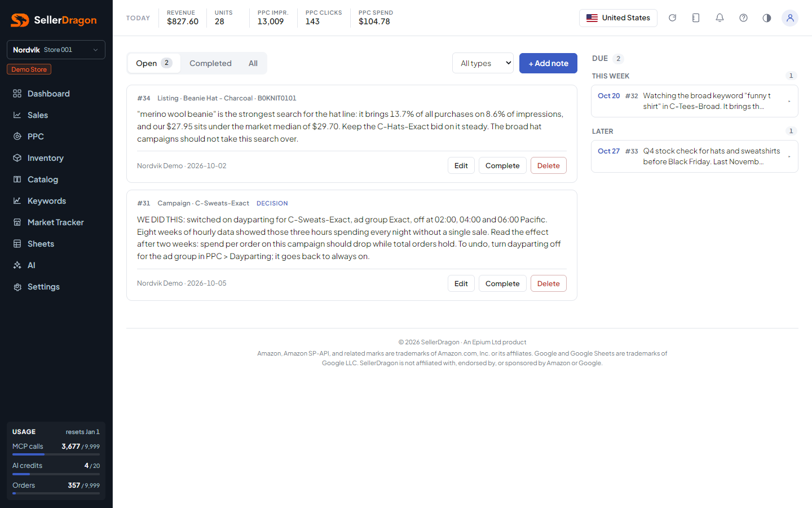Image resolution: width=812 pixels, height=508 pixels.
Task: Expand the Nordvik Store 001 selector
Action: 56,50
